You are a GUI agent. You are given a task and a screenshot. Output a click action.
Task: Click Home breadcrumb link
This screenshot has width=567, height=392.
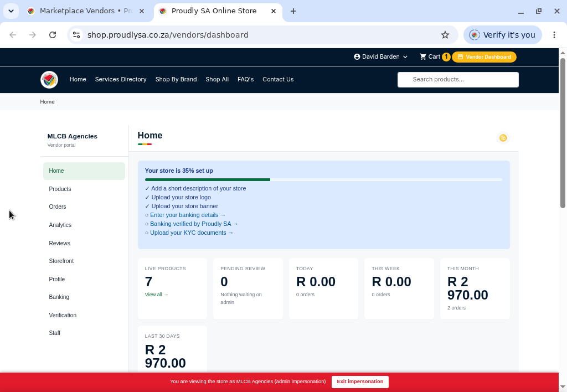pyautogui.click(x=48, y=102)
